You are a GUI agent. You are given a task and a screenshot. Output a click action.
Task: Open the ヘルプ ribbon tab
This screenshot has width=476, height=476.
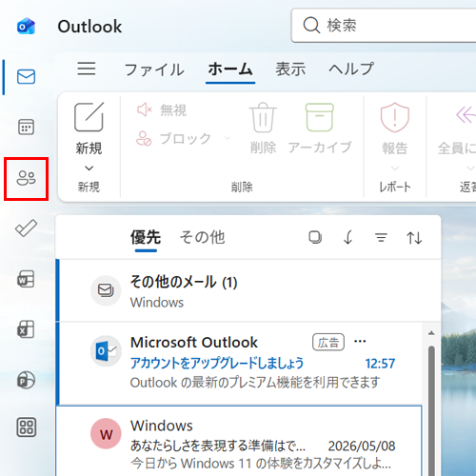[x=351, y=69]
